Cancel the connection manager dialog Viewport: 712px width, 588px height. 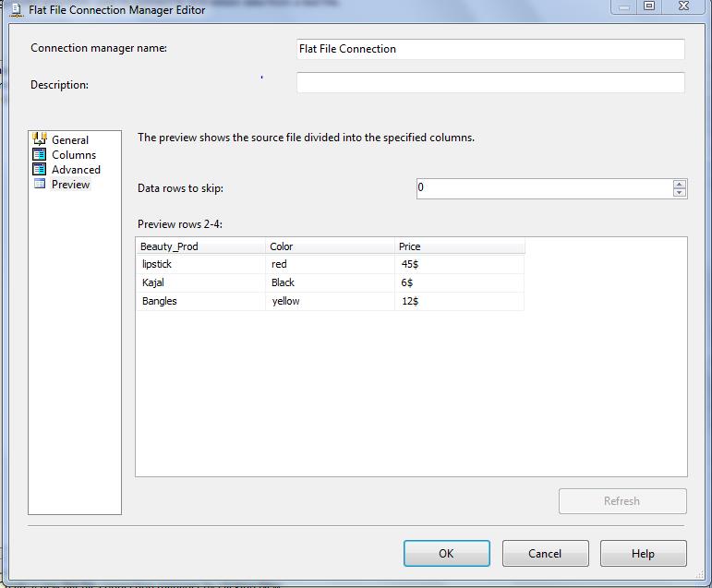tap(545, 554)
